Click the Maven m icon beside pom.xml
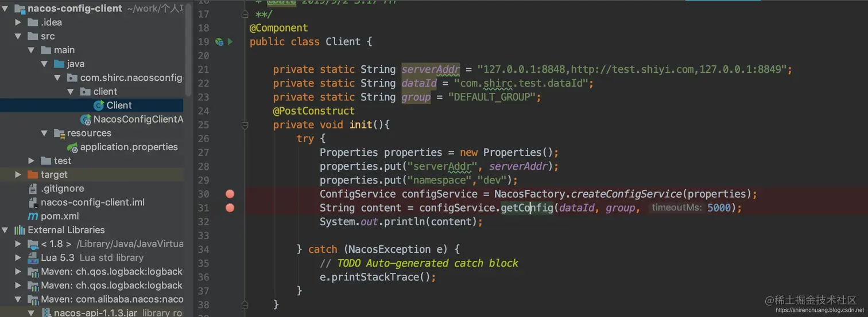The width and height of the screenshot is (868, 317). [33, 217]
